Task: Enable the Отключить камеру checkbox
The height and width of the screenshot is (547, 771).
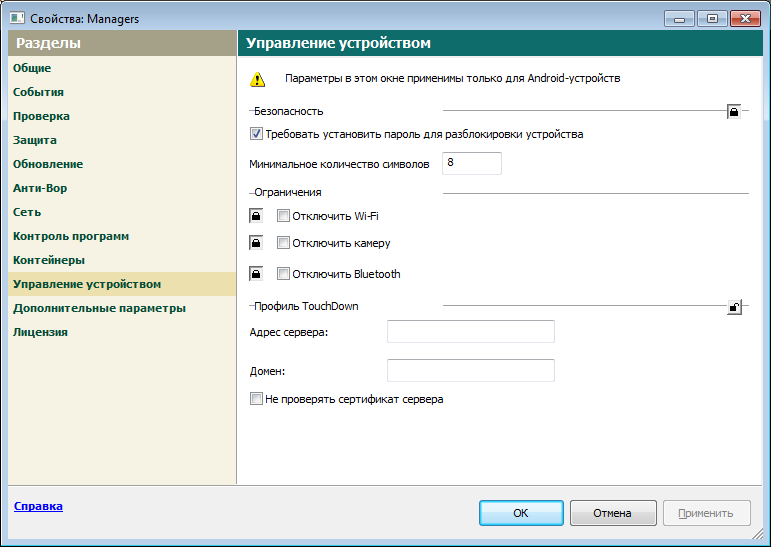Action: pos(283,243)
